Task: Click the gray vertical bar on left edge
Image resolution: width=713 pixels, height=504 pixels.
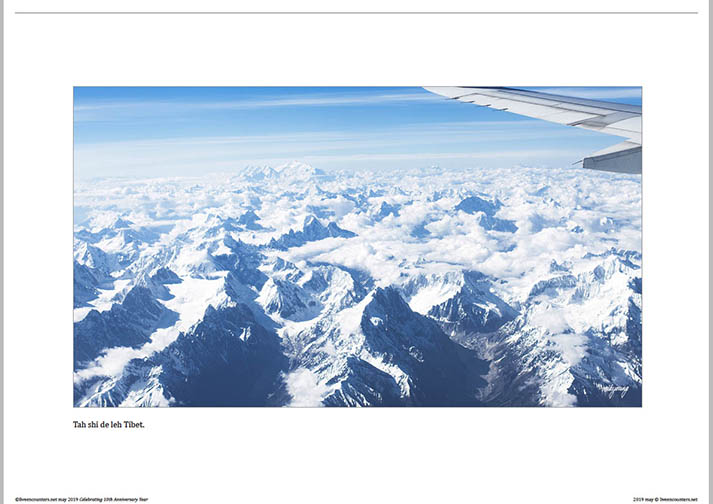Action: click(x=2, y=252)
